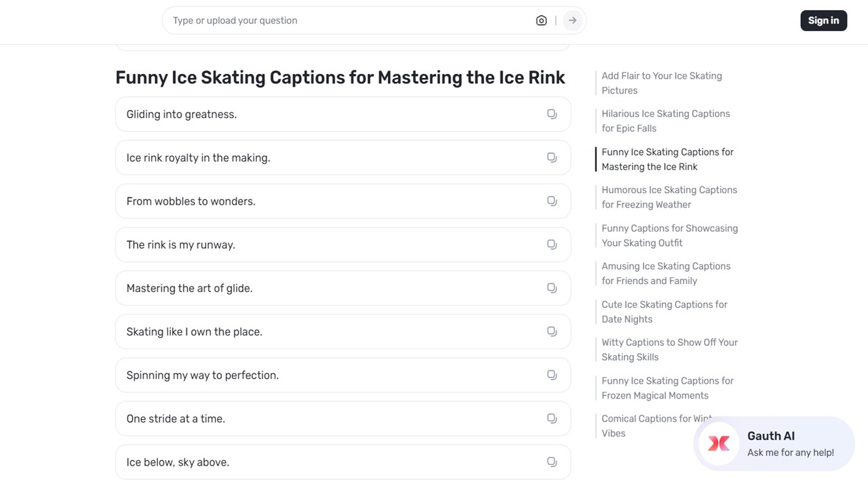Open the Gauth AI logo icon
This screenshot has width=868, height=488.
point(719,443)
